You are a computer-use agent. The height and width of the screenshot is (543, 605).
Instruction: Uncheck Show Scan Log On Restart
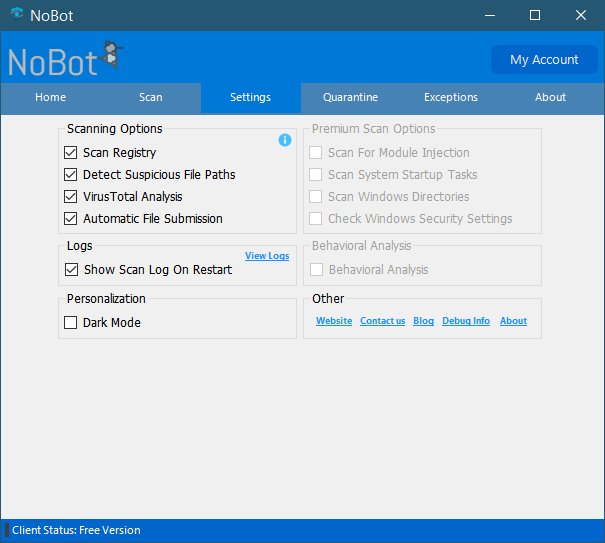click(71, 269)
